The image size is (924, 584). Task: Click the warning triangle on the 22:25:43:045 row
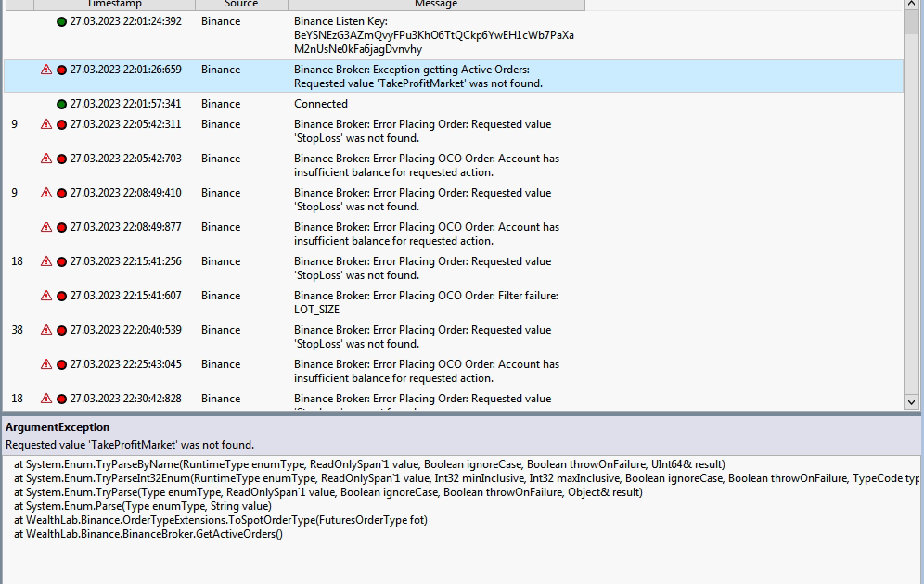[46, 364]
